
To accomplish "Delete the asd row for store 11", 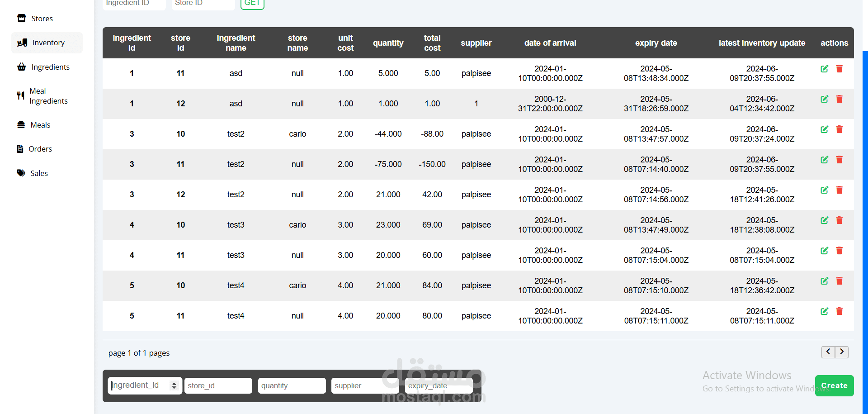I will (x=840, y=69).
